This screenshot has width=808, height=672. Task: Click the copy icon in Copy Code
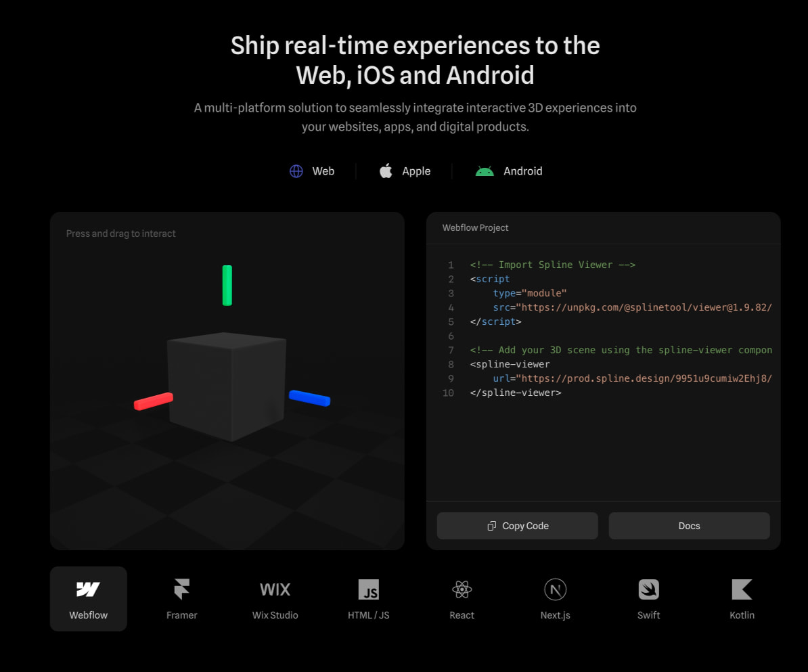point(491,526)
